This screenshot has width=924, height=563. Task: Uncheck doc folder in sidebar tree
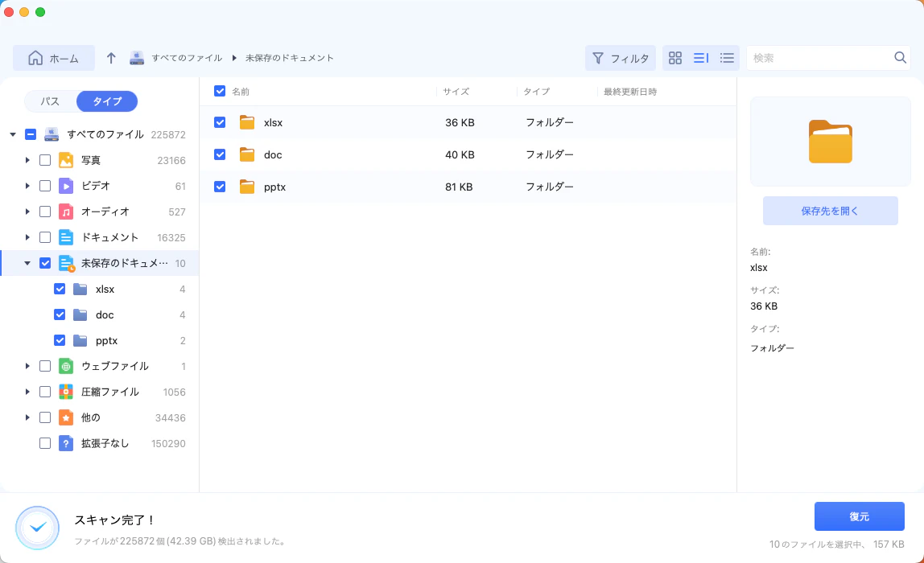pyautogui.click(x=60, y=314)
